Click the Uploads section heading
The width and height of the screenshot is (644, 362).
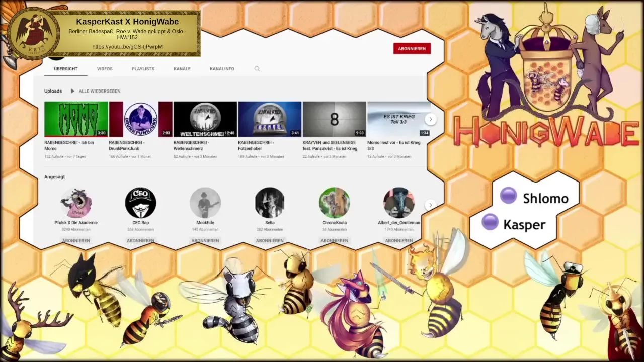click(x=53, y=91)
